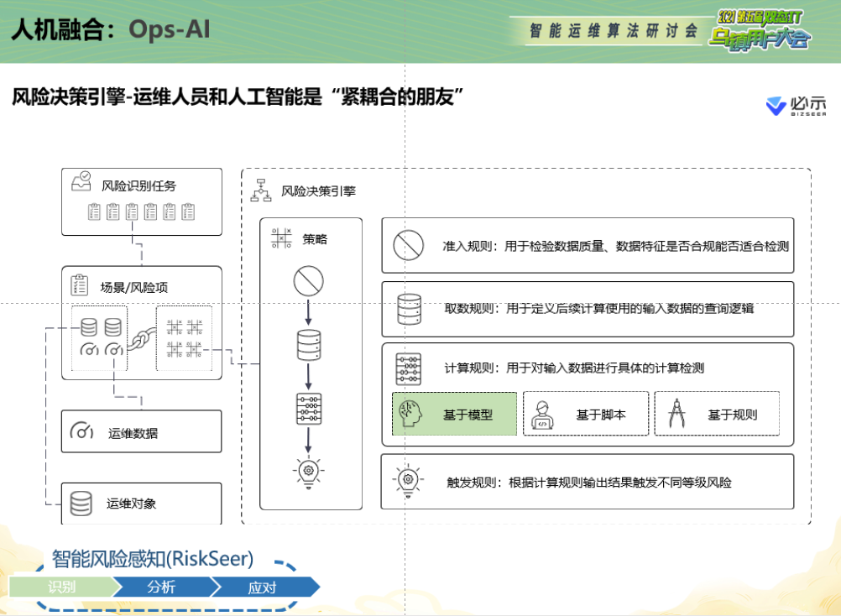The image size is (841, 616).
Task: Click the database icon beside 取数规则
Action: [408, 308]
